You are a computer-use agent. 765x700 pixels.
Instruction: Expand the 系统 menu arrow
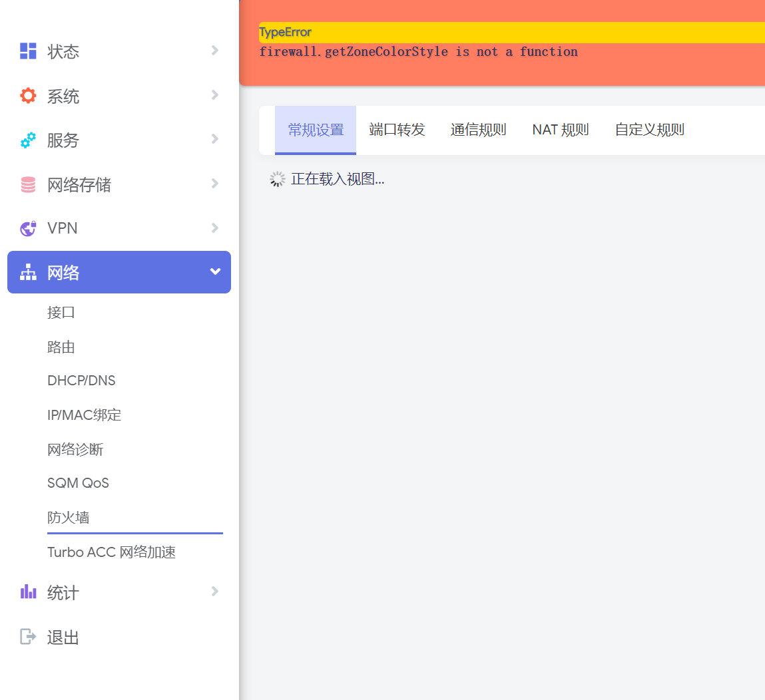pyautogui.click(x=214, y=95)
